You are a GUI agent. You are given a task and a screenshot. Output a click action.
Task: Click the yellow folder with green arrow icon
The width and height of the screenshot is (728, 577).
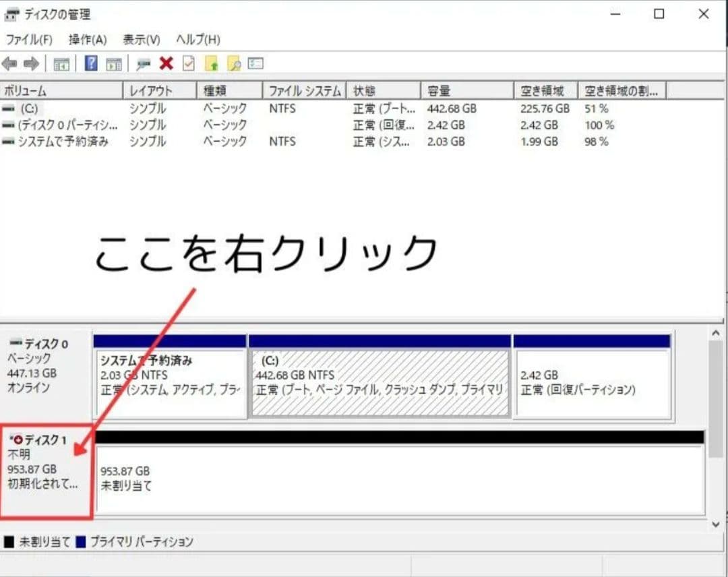pyautogui.click(x=212, y=64)
